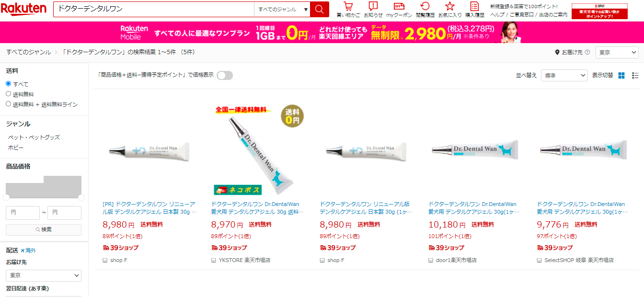The width and height of the screenshot is (644, 297).
Task: Select the 送料無料 radio option
Action: coord(8,94)
